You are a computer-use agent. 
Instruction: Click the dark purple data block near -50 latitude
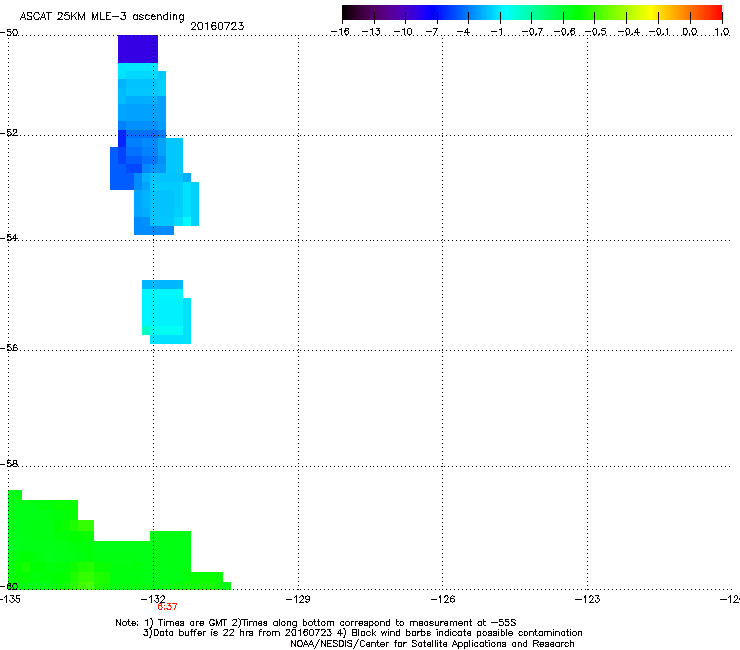(138, 49)
